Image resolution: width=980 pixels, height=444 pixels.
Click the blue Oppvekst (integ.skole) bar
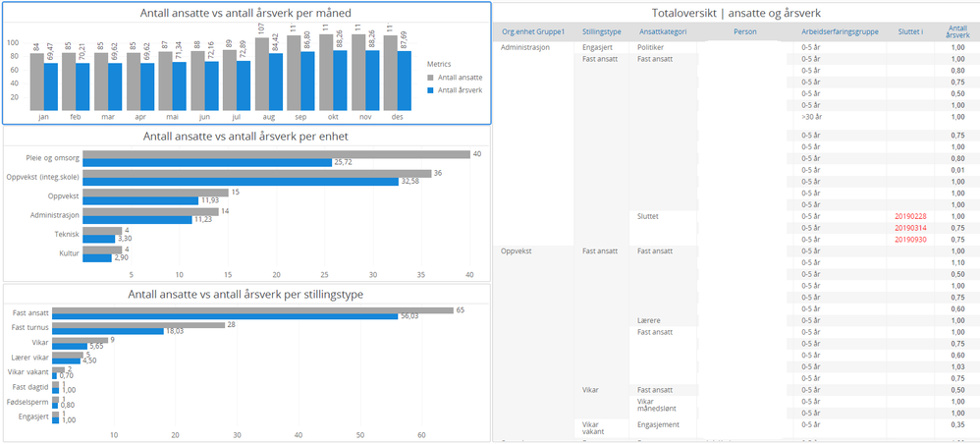click(x=241, y=182)
